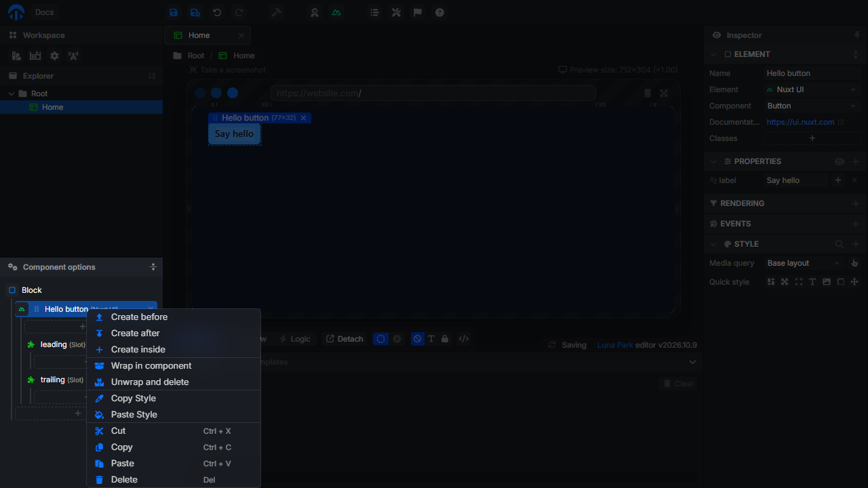
Task: Open the Component Button dropdown
Action: point(812,106)
